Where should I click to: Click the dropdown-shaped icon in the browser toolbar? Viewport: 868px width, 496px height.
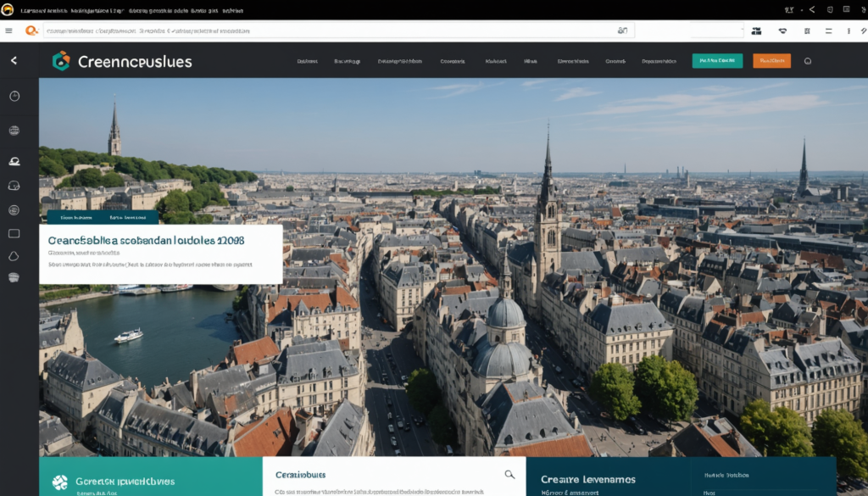[782, 31]
